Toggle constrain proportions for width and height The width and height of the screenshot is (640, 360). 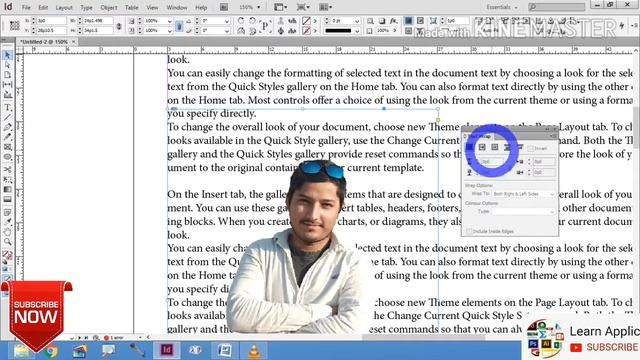(119, 26)
